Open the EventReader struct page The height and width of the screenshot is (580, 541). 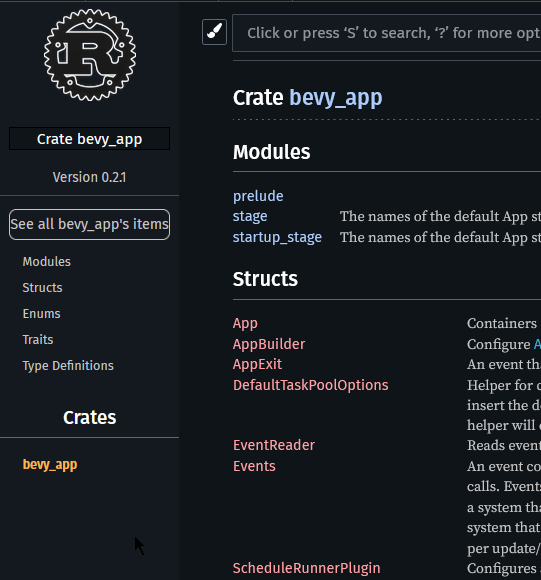tap(274, 445)
